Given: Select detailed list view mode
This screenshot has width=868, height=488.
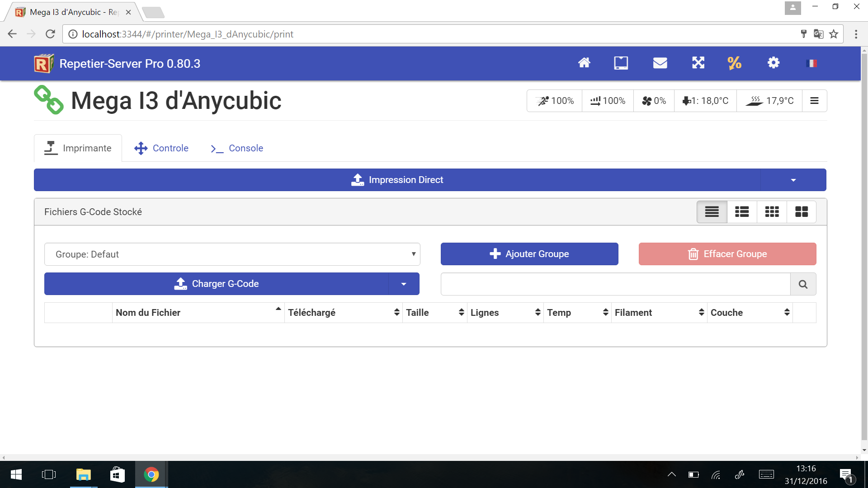Looking at the screenshot, I should [x=742, y=212].
